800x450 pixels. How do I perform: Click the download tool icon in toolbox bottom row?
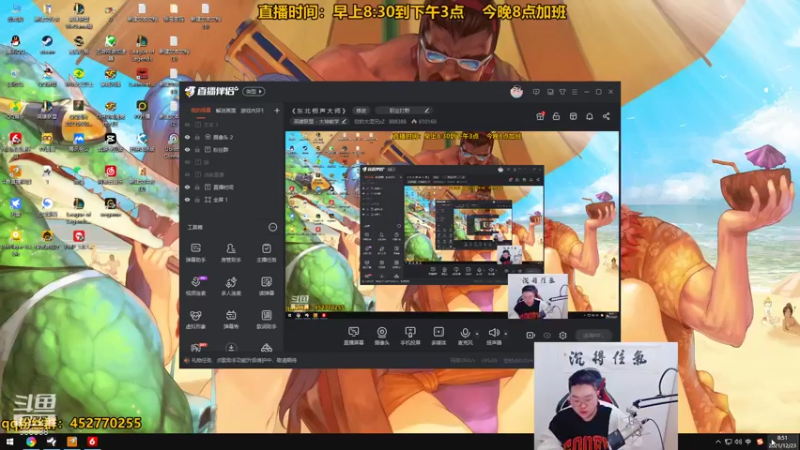pos(231,348)
